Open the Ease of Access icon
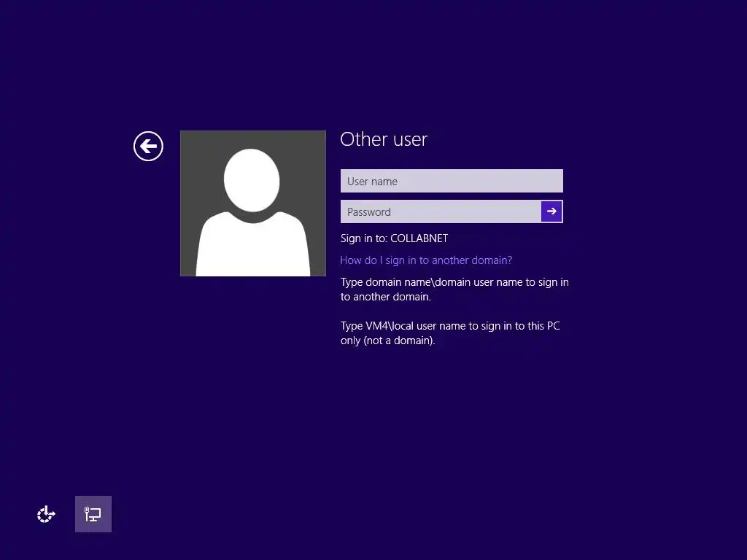Image resolution: width=747 pixels, height=560 pixels. pos(46,514)
